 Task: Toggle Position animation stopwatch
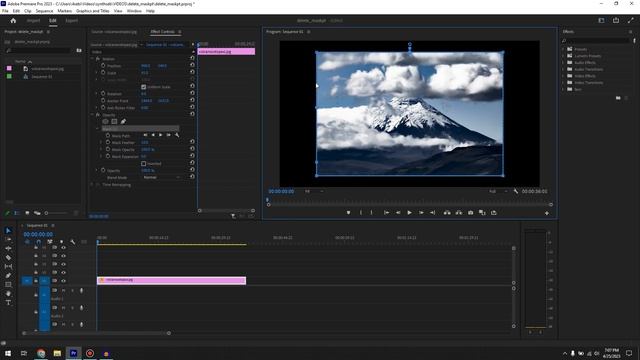[x=103, y=65]
